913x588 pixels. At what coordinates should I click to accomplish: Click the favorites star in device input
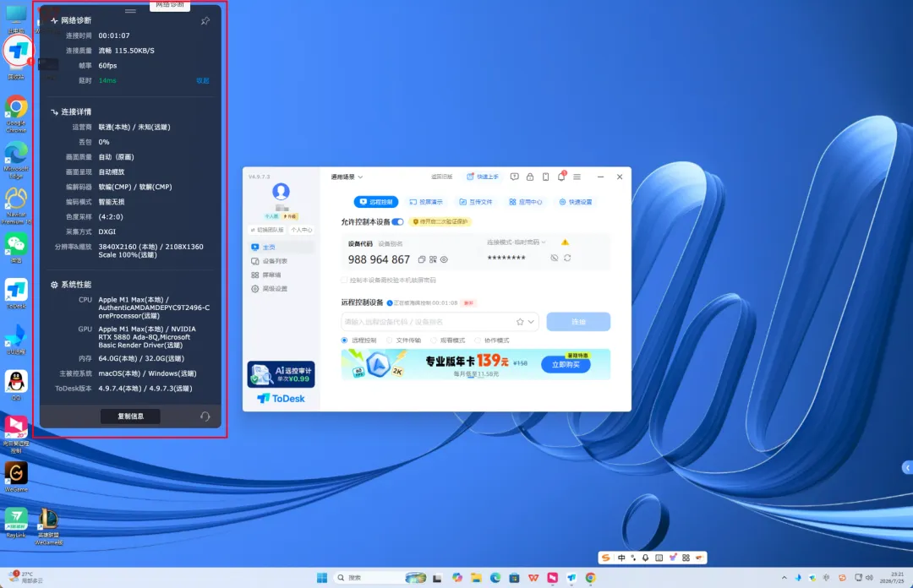(x=520, y=322)
